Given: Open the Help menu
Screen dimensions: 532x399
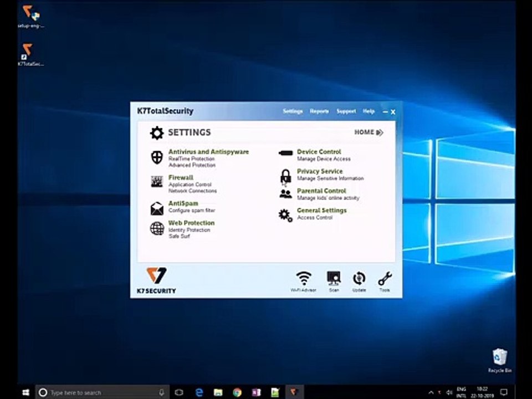Looking at the screenshot, I should point(369,111).
